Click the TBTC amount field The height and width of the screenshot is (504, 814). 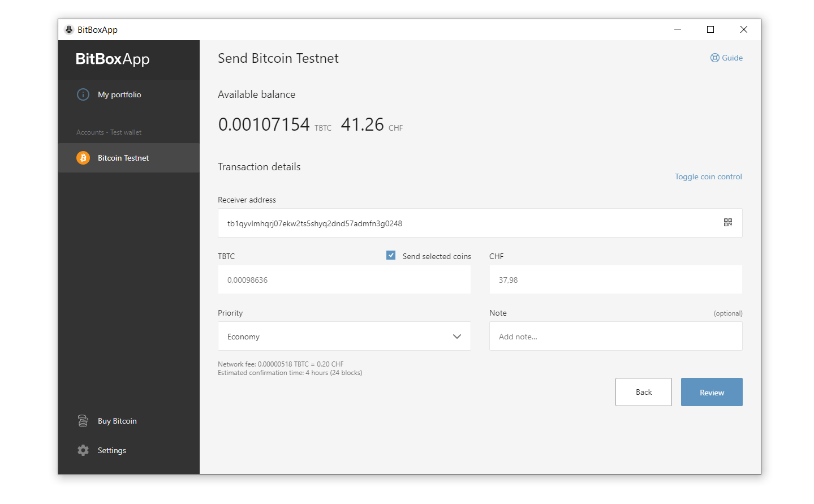344,279
